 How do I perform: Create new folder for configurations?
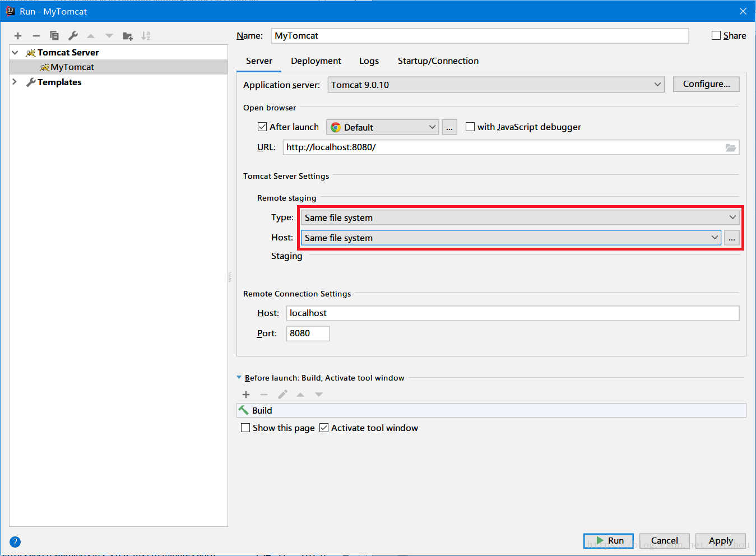pos(128,36)
